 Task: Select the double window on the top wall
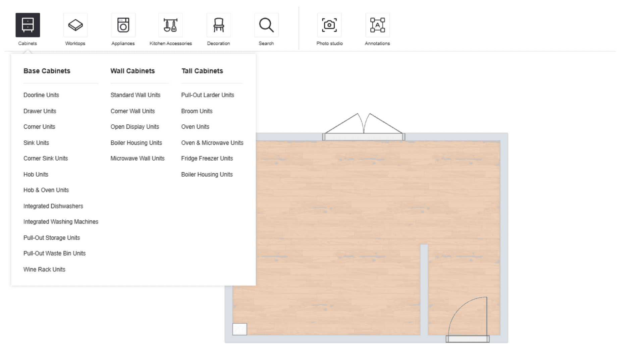coord(364,137)
